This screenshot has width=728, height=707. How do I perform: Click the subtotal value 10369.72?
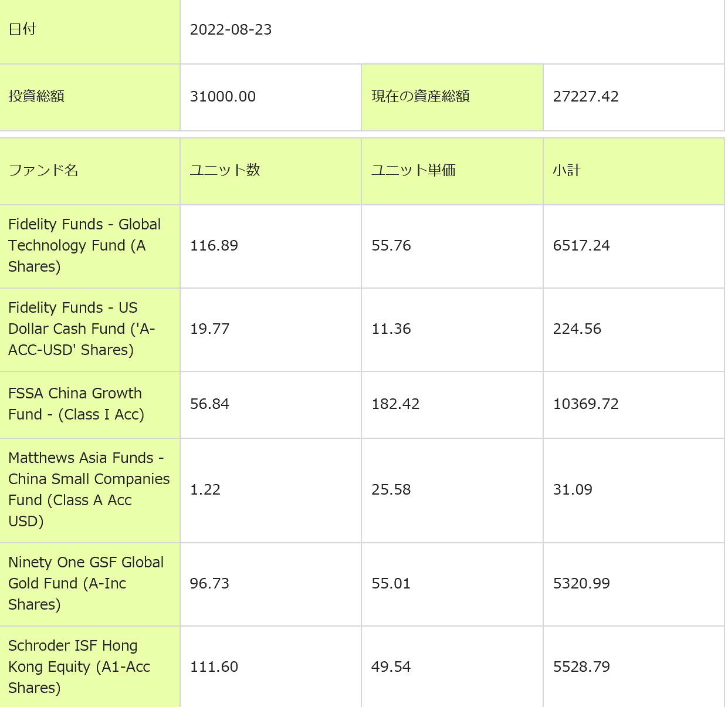click(585, 404)
